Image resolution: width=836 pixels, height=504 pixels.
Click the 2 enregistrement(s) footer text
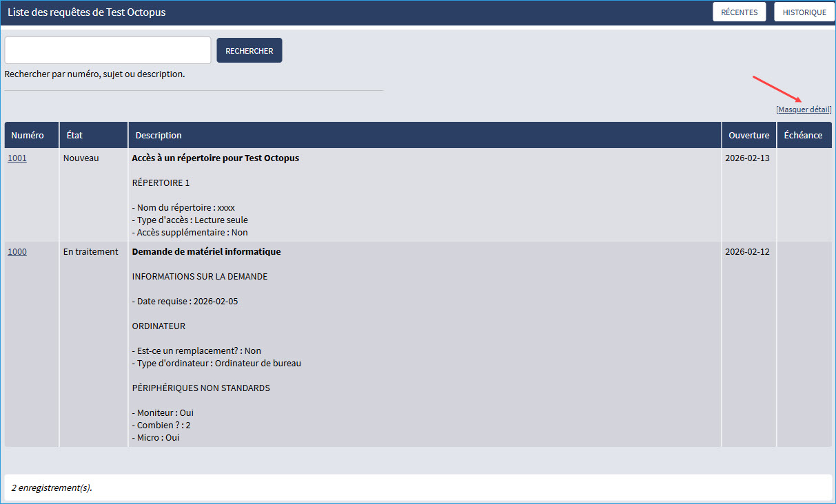(52, 488)
